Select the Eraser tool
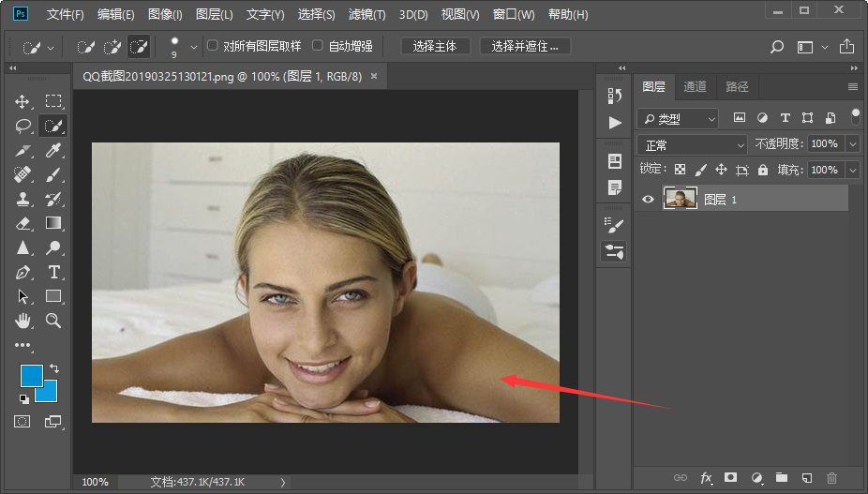 coord(22,223)
